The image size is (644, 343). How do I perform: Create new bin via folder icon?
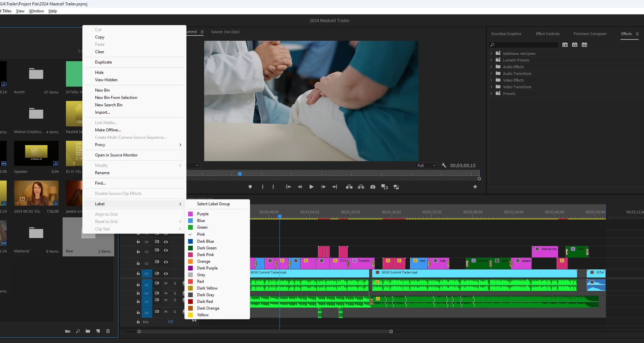88,331
